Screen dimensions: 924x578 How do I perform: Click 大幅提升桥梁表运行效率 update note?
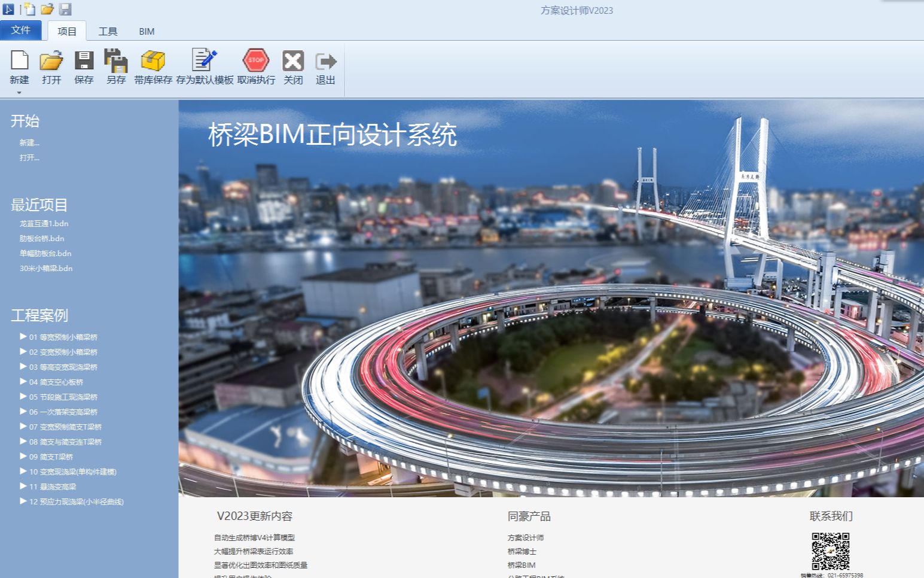point(254,551)
